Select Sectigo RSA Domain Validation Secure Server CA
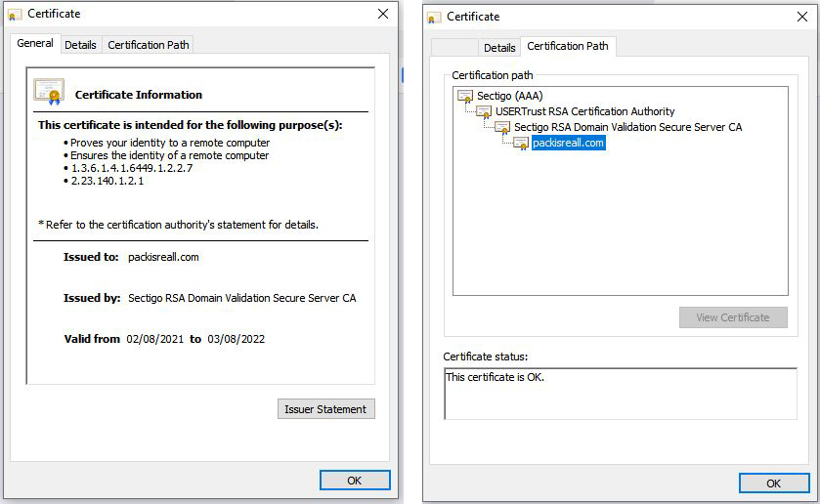The height and width of the screenshot is (504, 820). [627, 128]
